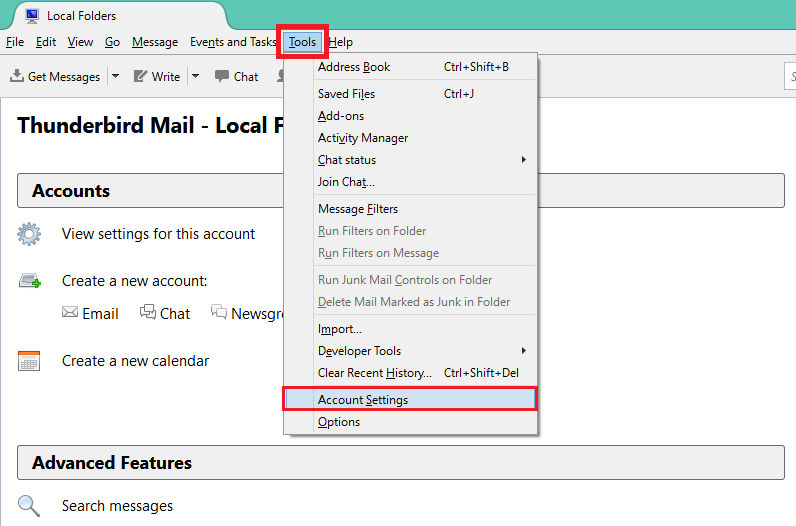Click the Email envelope icon
This screenshot has width=796, height=526.
pos(70,312)
